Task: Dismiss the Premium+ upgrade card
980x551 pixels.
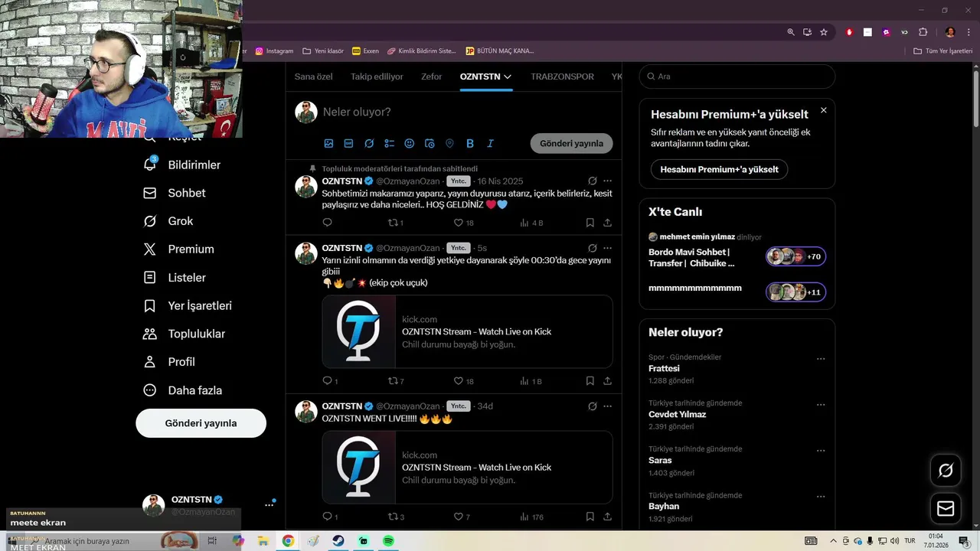Action: point(824,110)
